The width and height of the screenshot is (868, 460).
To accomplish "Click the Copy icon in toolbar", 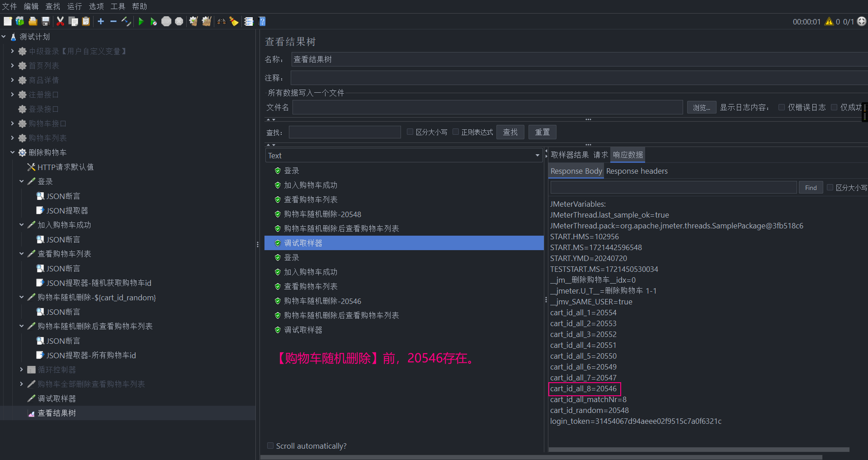I will [73, 21].
